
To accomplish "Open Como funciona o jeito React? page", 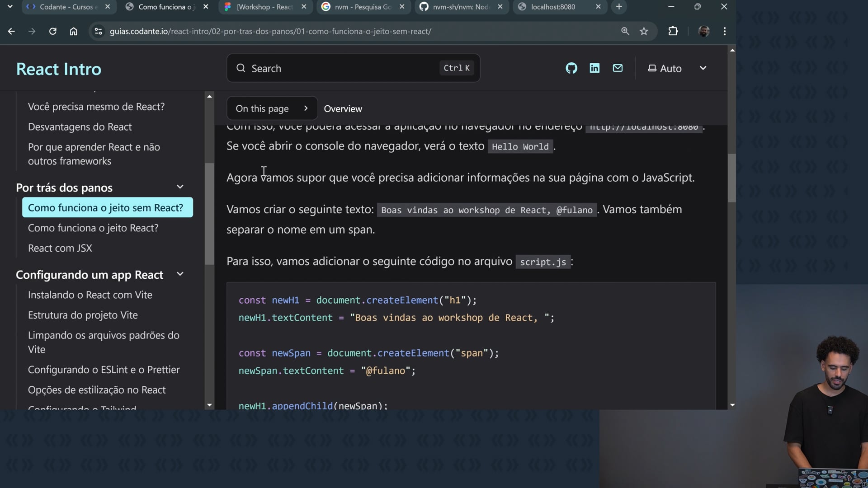I will (93, 228).
